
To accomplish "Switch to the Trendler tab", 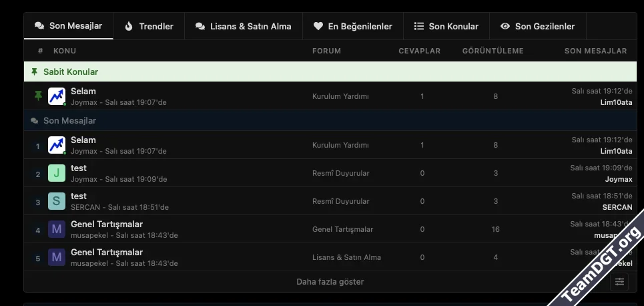I will [x=149, y=27].
